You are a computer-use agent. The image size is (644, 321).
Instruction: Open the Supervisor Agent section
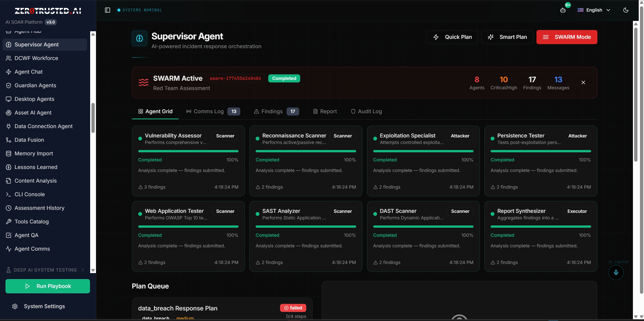(36, 44)
